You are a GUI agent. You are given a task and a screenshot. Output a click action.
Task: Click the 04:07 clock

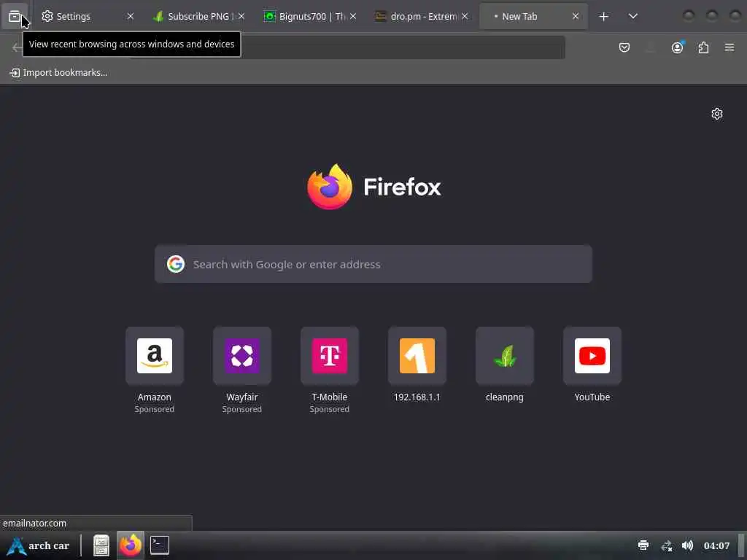716,545
